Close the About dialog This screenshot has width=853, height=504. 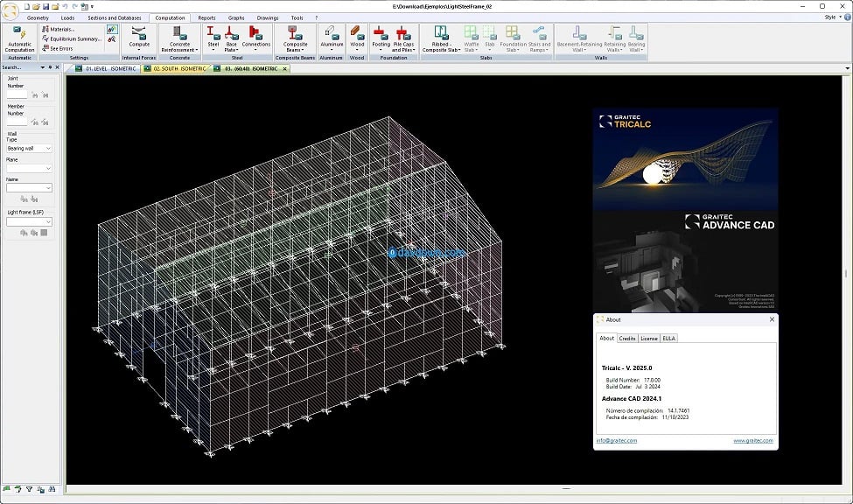[772, 319]
